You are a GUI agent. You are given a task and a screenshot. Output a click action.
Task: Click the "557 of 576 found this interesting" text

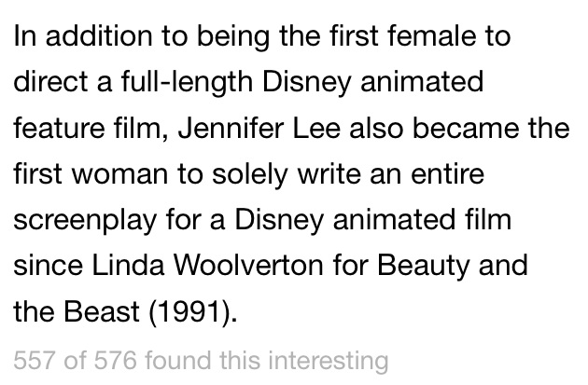coord(201,360)
